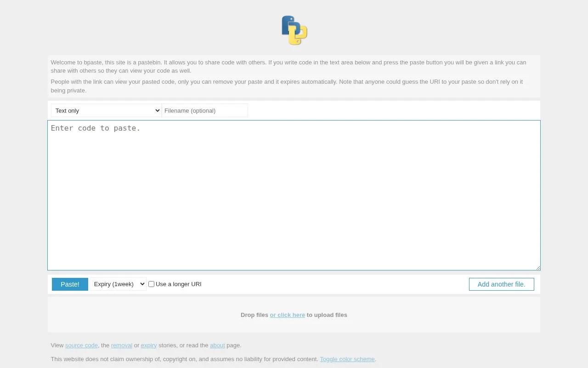Focus the Filename (optional) field
Screen dimensions: 588x368
pyautogui.click(x=205, y=110)
